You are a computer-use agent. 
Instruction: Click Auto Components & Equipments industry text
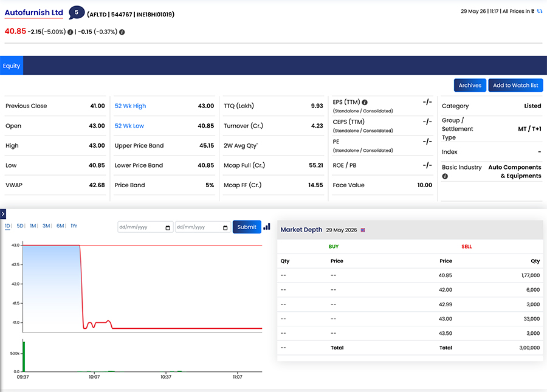pyautogui.click(x=515, y=171)
